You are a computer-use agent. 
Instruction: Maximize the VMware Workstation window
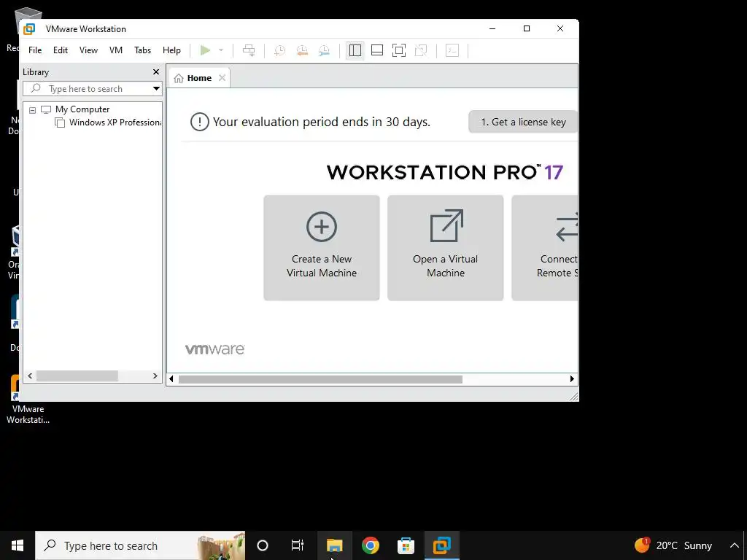(527, 28)
